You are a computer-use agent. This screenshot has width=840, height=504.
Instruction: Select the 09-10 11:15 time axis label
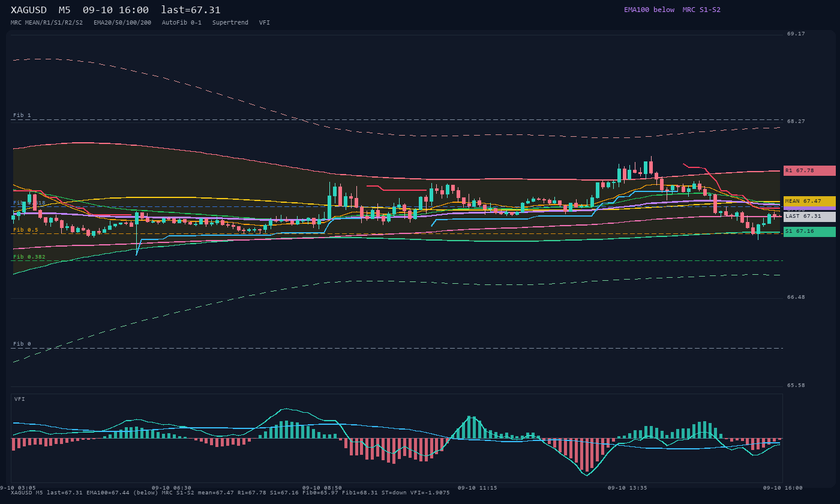coord(477,488)
